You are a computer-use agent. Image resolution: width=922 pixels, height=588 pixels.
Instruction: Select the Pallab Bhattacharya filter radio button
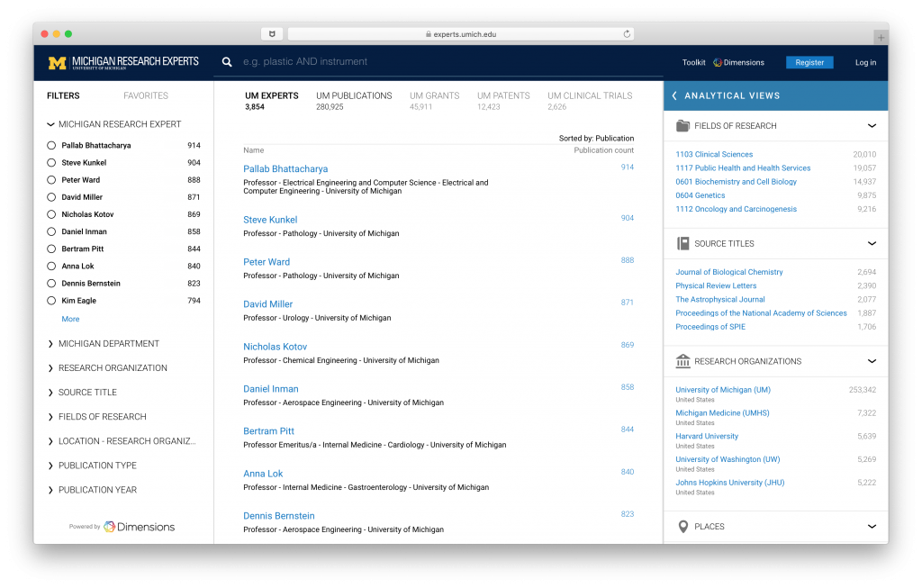coord(51,145)
